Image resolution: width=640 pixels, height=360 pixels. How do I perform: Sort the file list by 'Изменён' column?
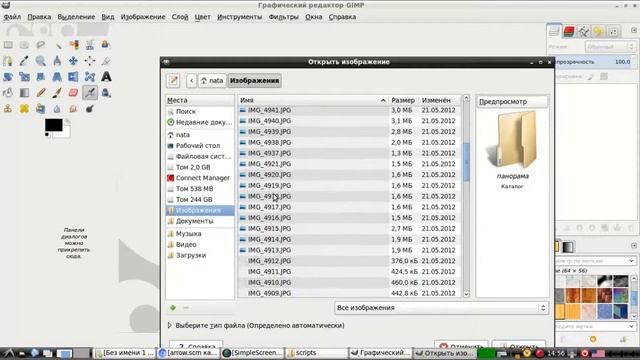pyautogui.click(x=440, y=100)
